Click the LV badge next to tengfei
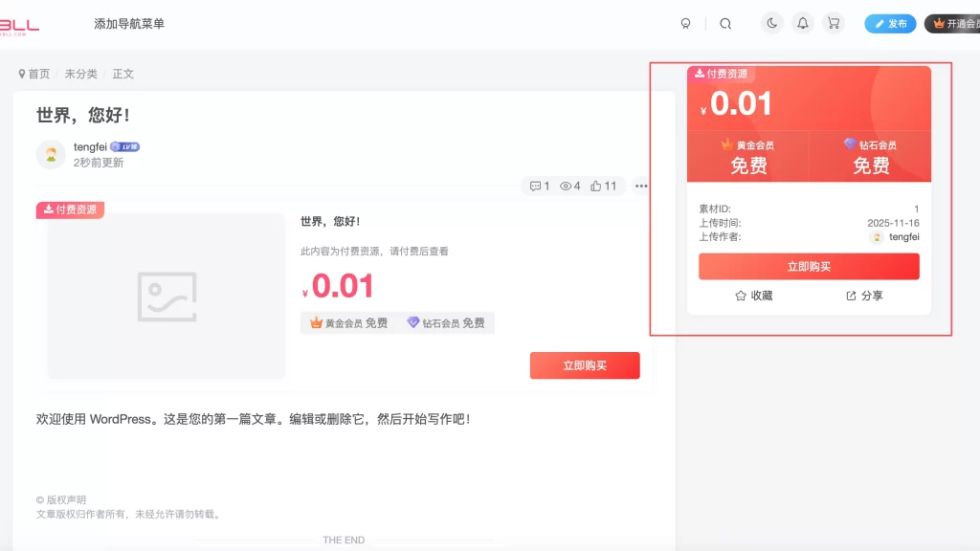Image resolution: width=980 pixels, height=551 pixels. pos(125,146)
